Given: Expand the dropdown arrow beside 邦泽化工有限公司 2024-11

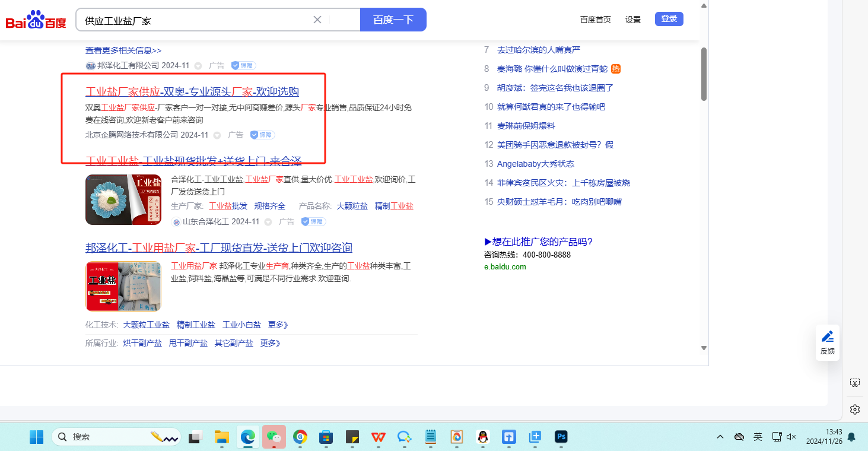Looking at the screenshot, I should tap(198, 66).
